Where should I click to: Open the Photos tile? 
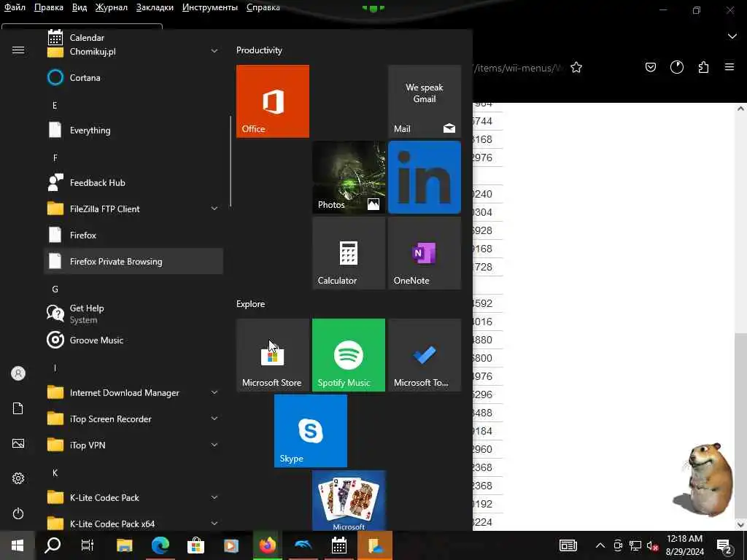click(x=349, y=177)
